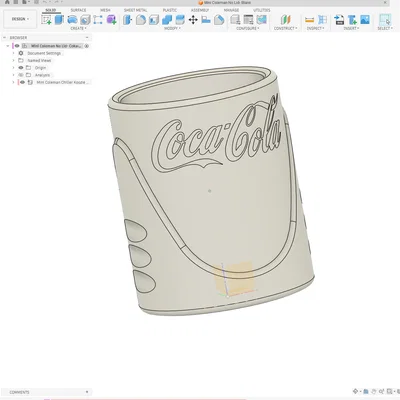Click the home icon in the top bar
This screenshot has width=400, height=400.
coord(7,2)
